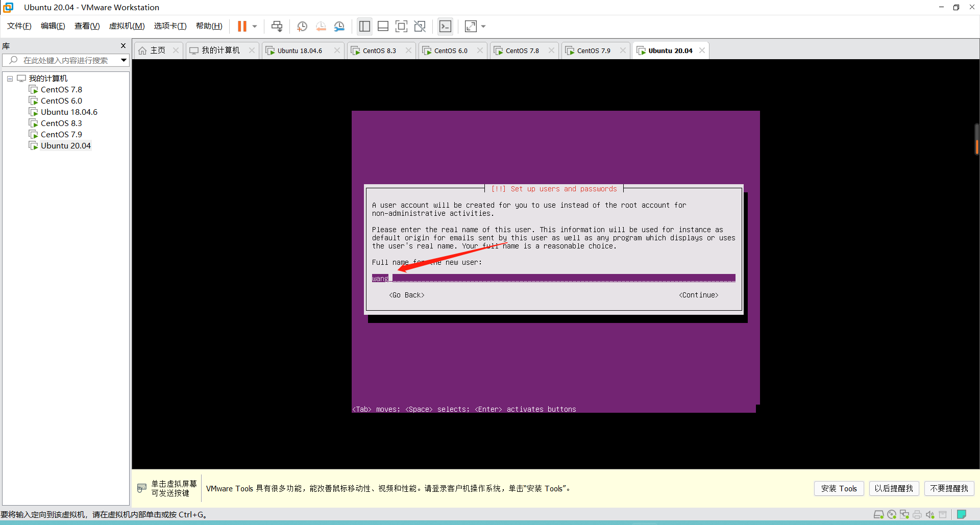Click the stretch guest display icon
This screenshot has height=525, width=980.
(471, 26)
